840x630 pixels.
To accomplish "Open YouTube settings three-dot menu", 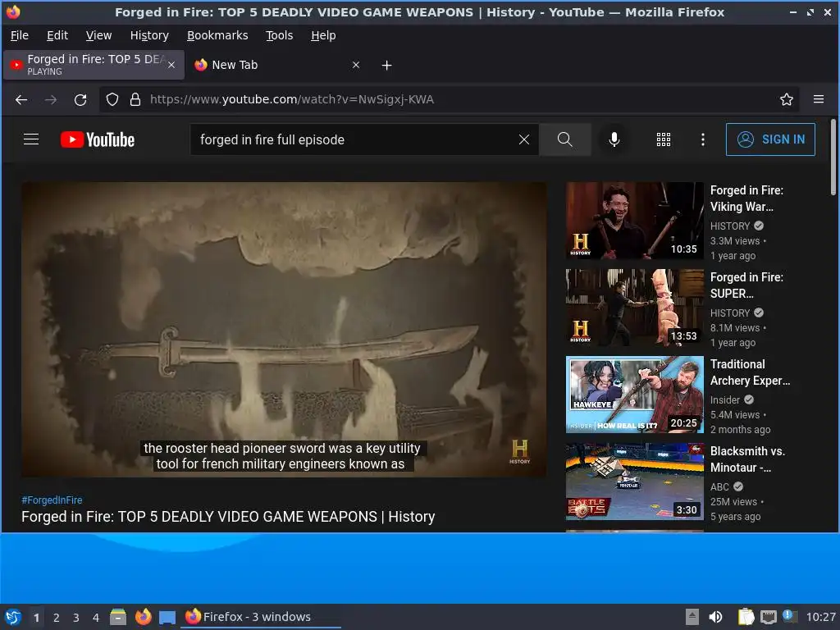I will pyautogui.click(x=703, y=139).
